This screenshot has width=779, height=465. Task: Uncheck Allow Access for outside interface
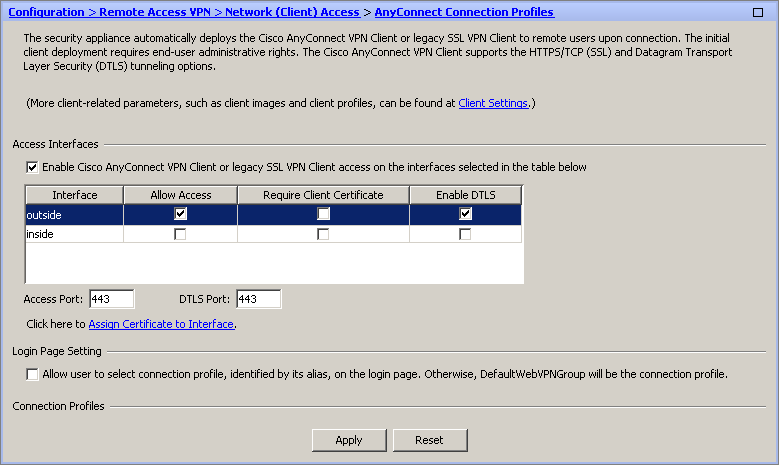(180, 214)
